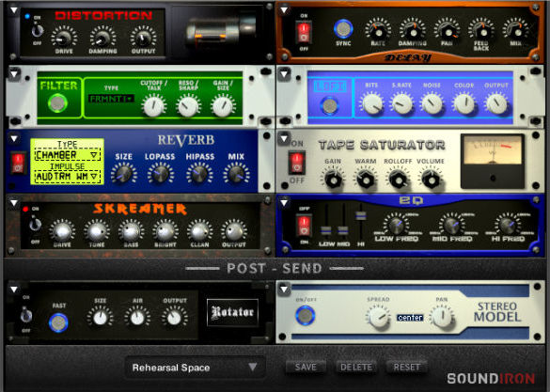550x392 pixels.
Task: Open the EQ module menu triangle
Action: point(284,203)
